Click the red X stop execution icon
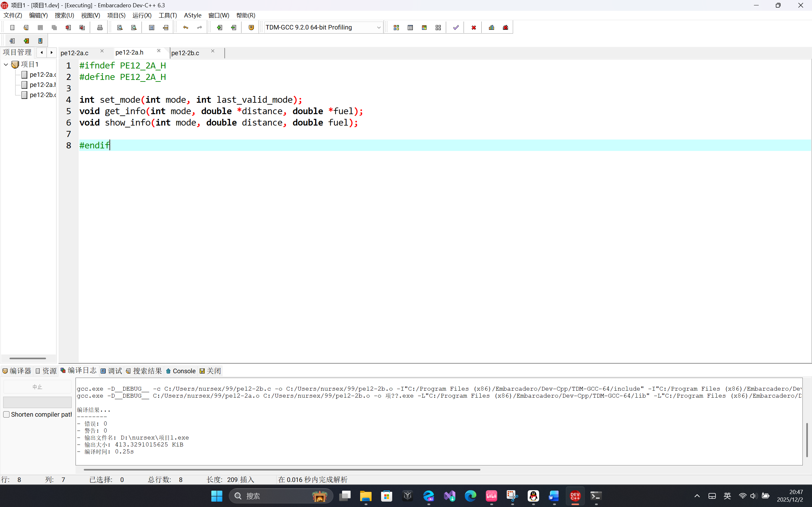 473,28
